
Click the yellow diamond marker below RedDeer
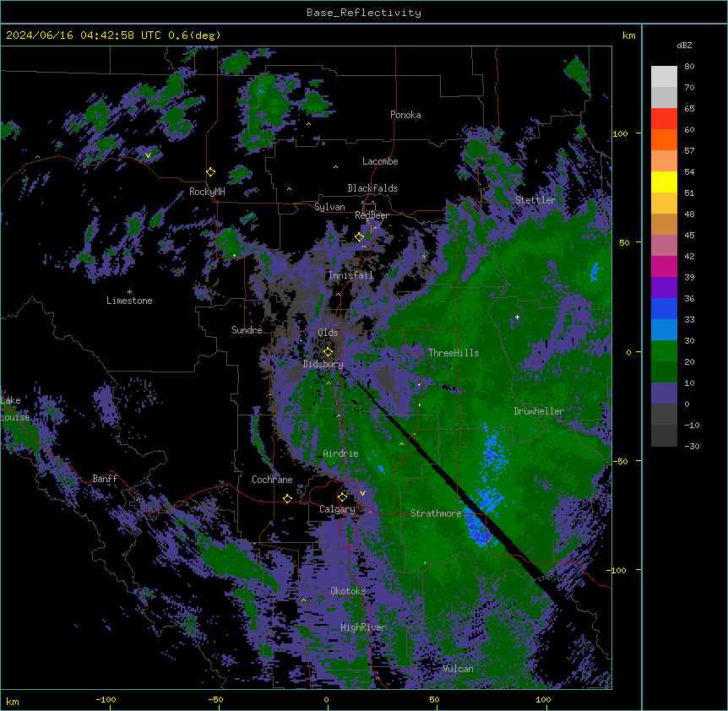360,237
